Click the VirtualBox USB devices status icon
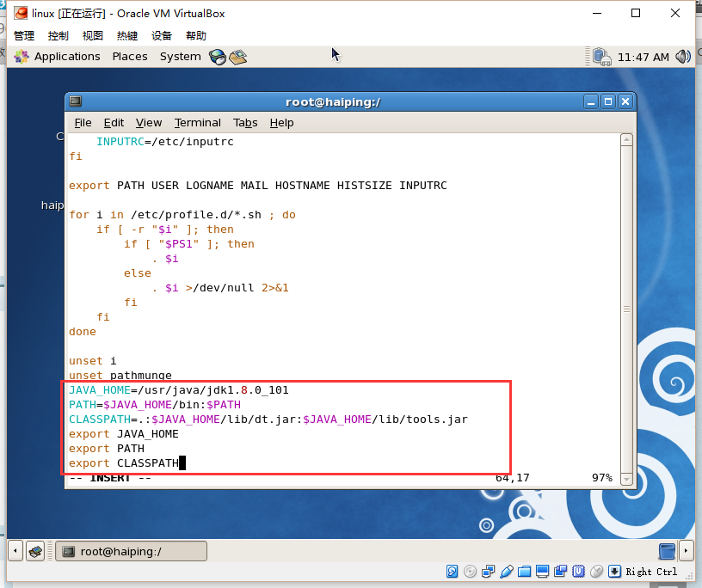Image resolution: width=702 pixels, height=588 pixels. tap(507, 572)
